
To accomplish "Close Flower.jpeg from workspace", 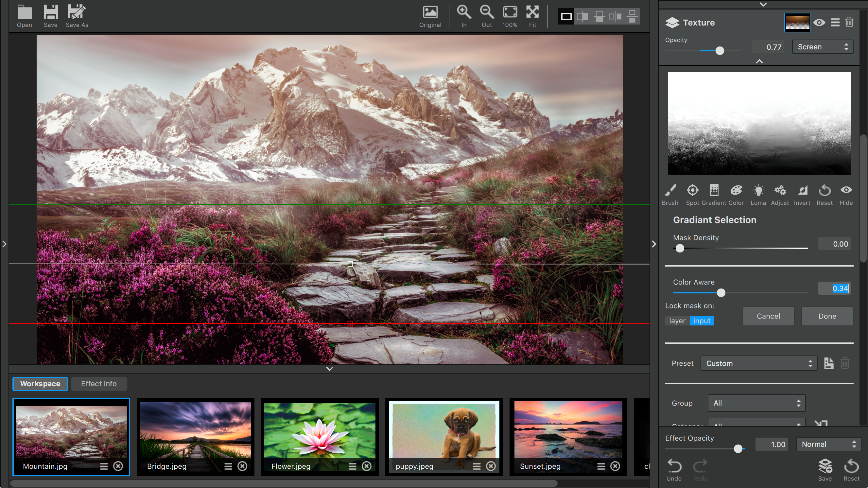I will click(367, 466).
